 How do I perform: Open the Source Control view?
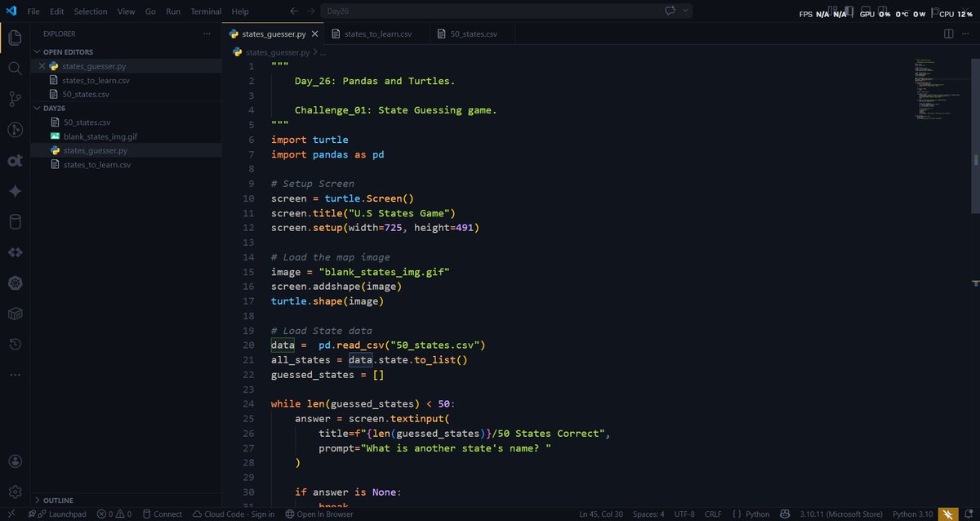[x=15, y=99]
